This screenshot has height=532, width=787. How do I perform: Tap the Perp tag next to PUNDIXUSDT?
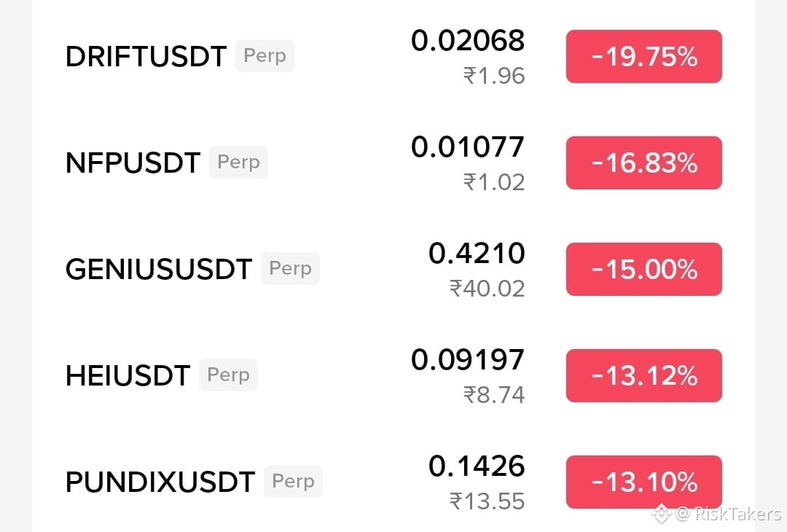[293, 481]
